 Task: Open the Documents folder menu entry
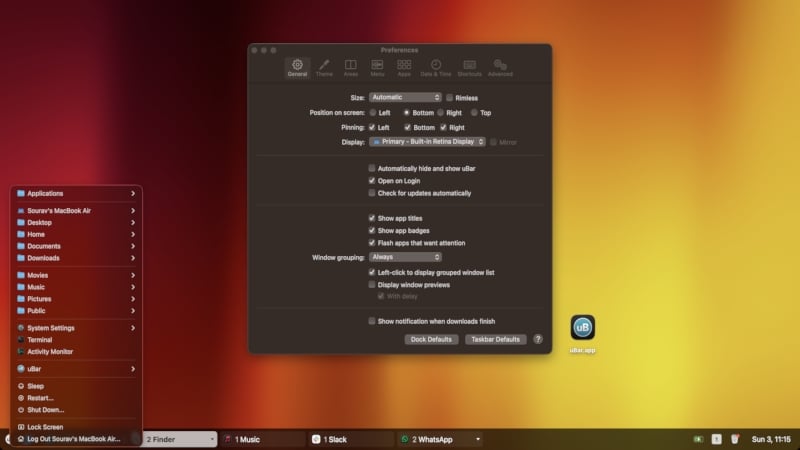click(76, 246)
